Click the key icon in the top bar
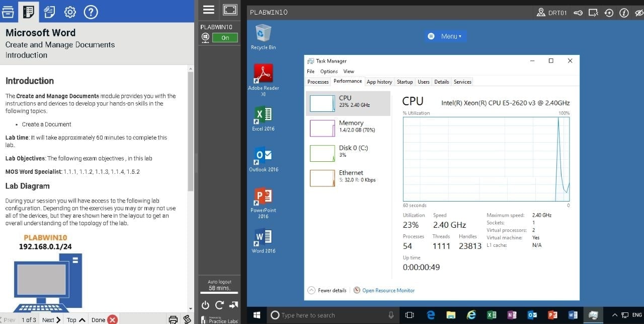 point(578,13)
